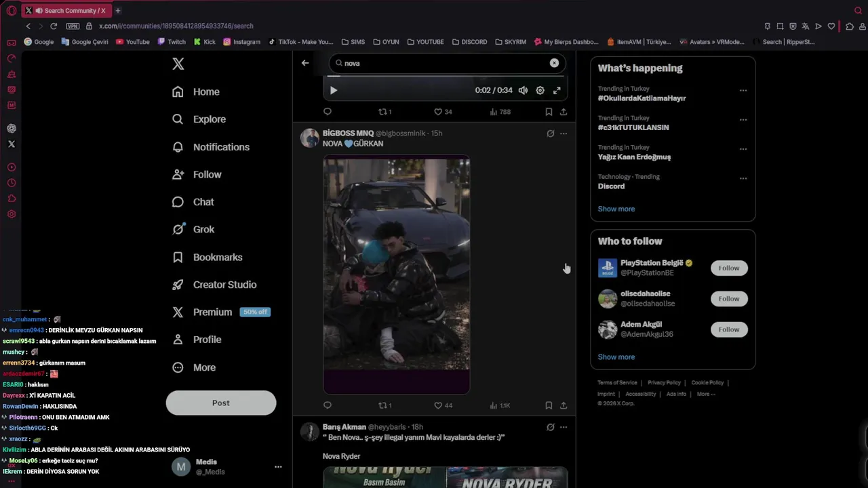The height and width of the screenshot is (488, 868).
Task: Expand the video to fullscreen
Action: (x=557, y=90)
